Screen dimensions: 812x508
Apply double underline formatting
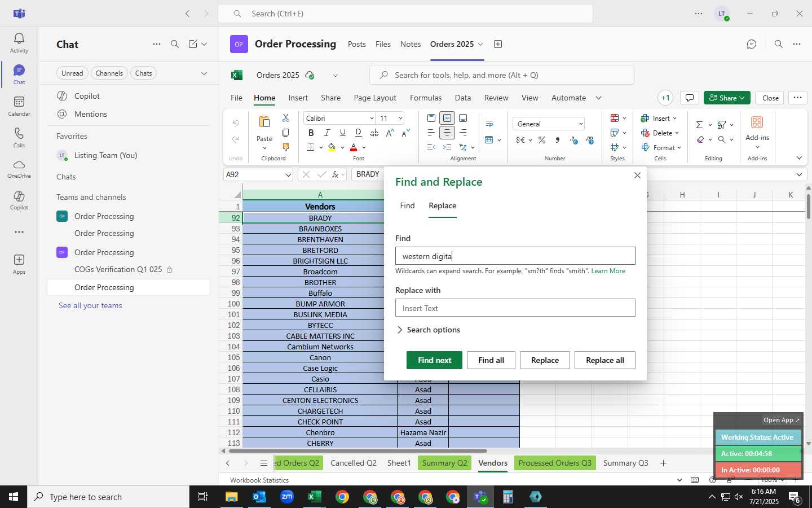tap(358, 133)
